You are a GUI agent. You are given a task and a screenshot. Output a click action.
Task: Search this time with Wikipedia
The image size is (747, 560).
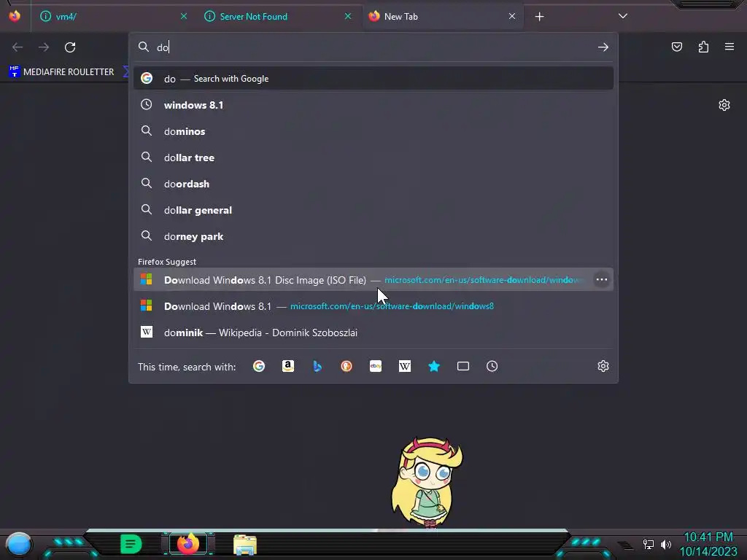404,366
